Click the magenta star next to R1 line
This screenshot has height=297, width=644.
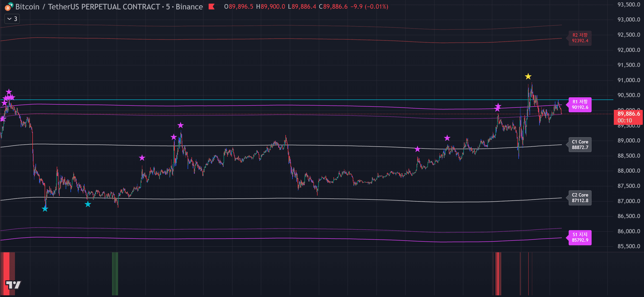[498, 107]
